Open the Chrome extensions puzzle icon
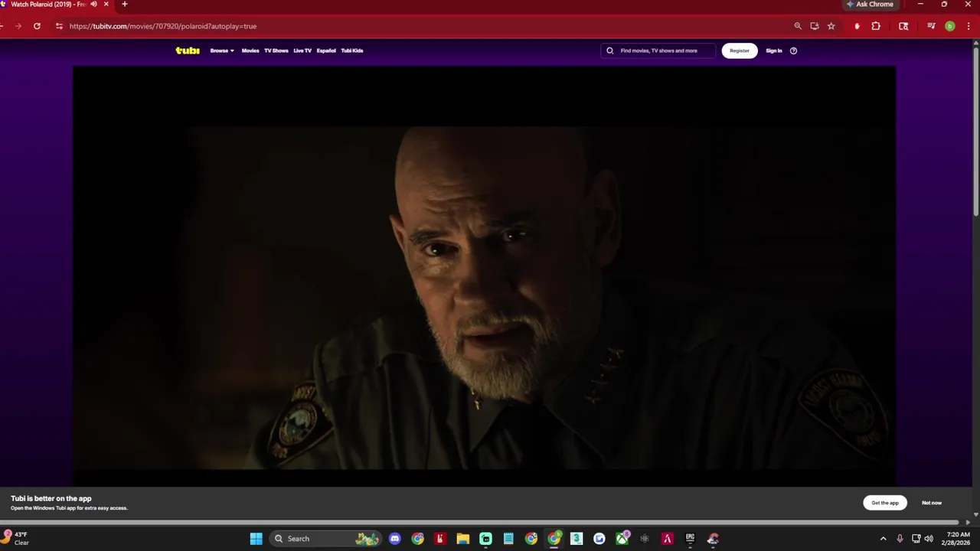Screen dimensions: 980x551 (876, 26)
